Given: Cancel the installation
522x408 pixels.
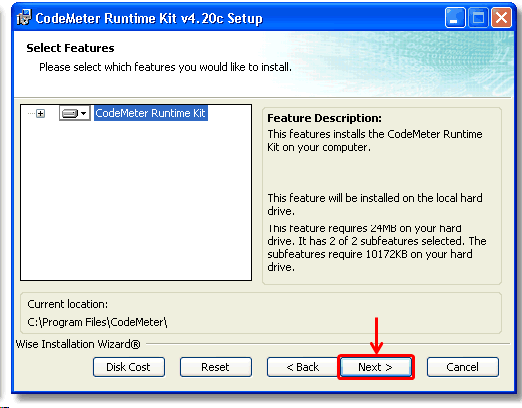Looking at the screenshot, I should 463,367.
